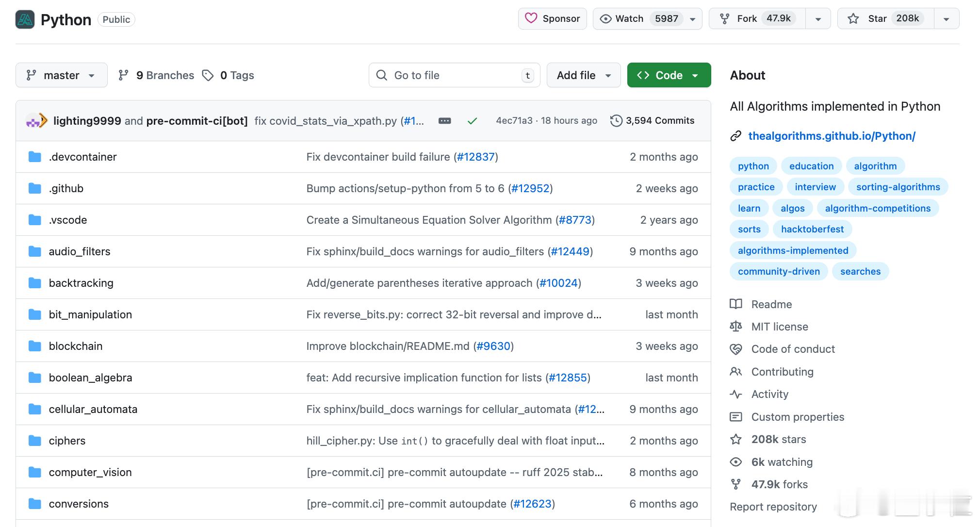This screenshot has height=527, width=980.
Task: Open the 9 Branches link
Action: point(156,75)
